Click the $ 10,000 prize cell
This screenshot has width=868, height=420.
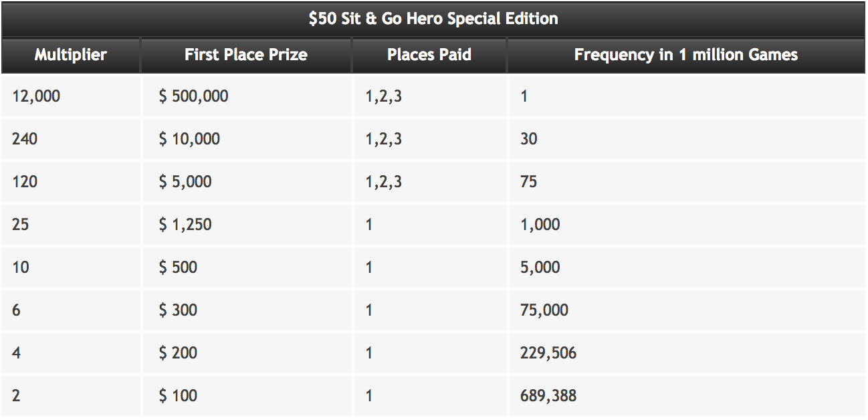(247, 139)
